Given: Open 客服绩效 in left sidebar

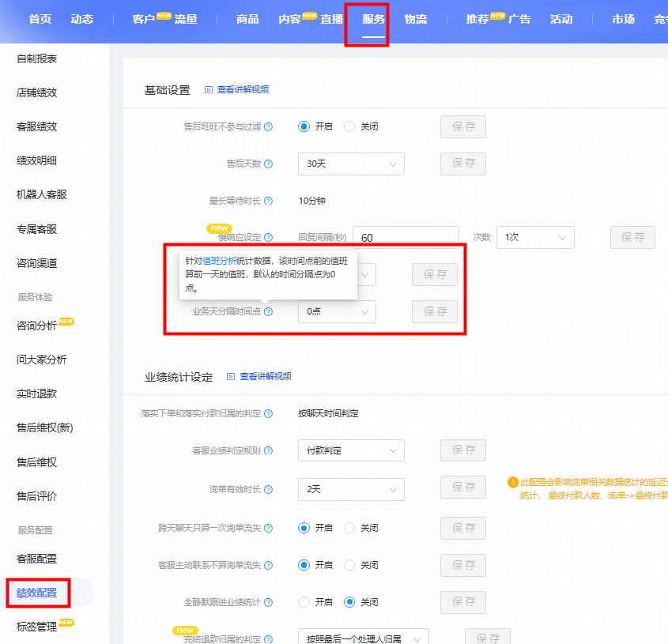Looking at the screenshot, I should coord(36,127).
